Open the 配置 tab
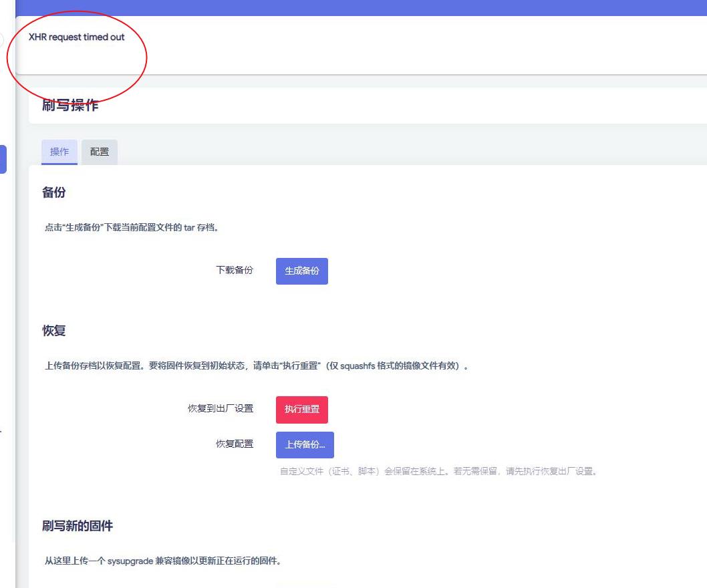This screenshot has height=588, width=707. pos(100,152)
